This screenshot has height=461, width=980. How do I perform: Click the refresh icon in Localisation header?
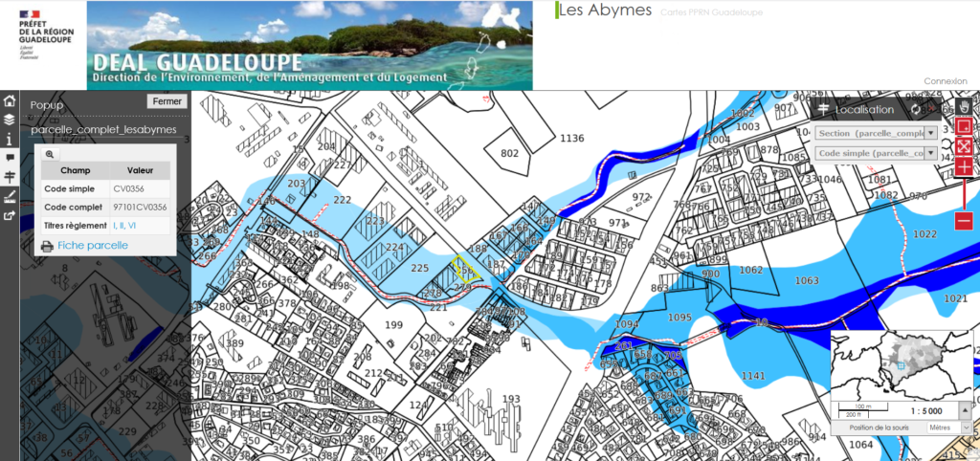point(916,109)
